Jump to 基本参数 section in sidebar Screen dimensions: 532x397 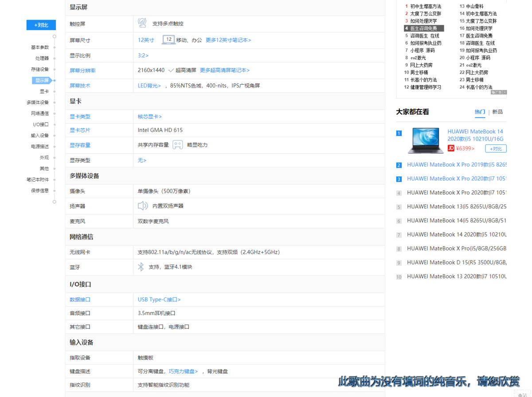click(x=40, y=47)
